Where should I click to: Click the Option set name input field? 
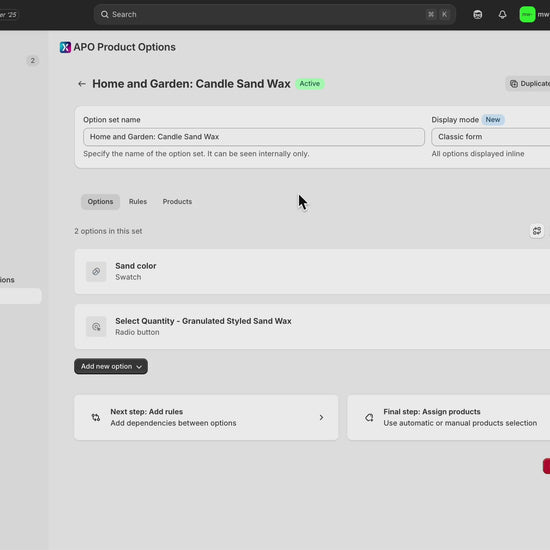point(254,137)
